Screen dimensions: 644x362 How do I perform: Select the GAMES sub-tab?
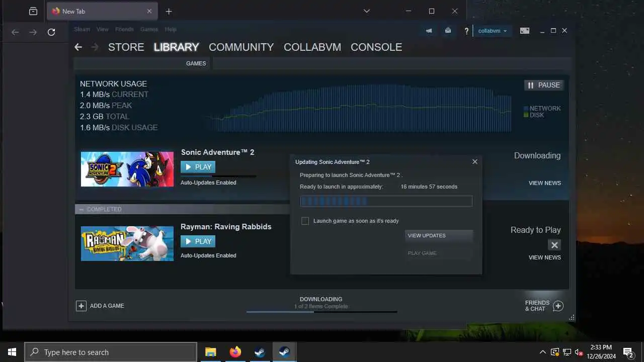[x=196, y=63]
